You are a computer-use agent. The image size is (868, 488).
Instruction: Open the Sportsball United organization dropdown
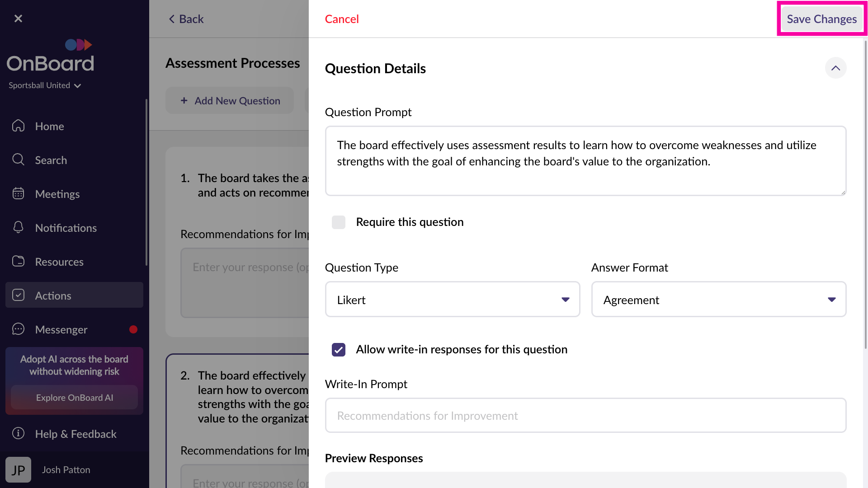[45, 85]
